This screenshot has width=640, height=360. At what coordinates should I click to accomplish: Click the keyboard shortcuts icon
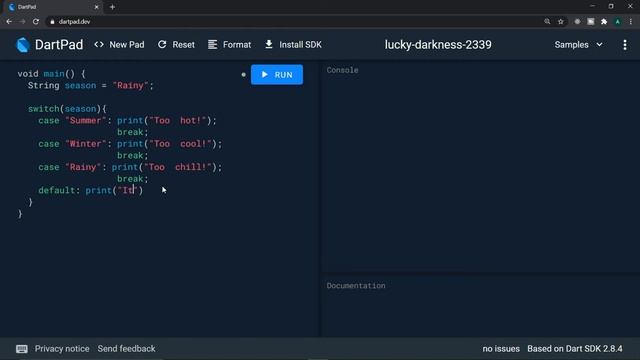tap(22, 349)
